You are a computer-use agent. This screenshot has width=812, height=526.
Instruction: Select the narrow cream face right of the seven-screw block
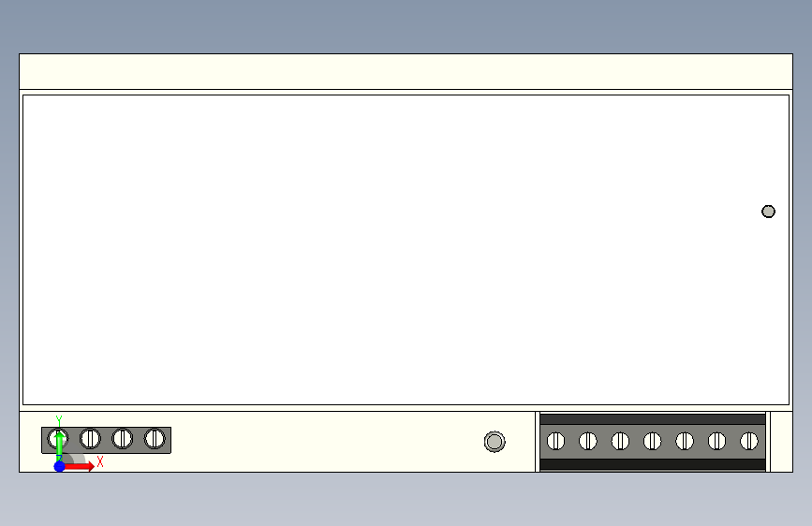[781, 442]
